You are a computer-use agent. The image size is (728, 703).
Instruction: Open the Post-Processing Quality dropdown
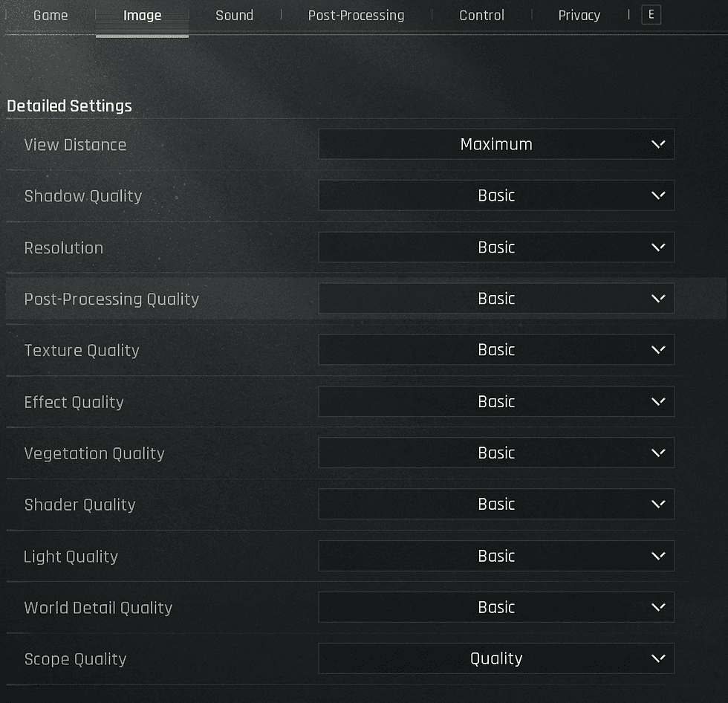tap(496, 298)
